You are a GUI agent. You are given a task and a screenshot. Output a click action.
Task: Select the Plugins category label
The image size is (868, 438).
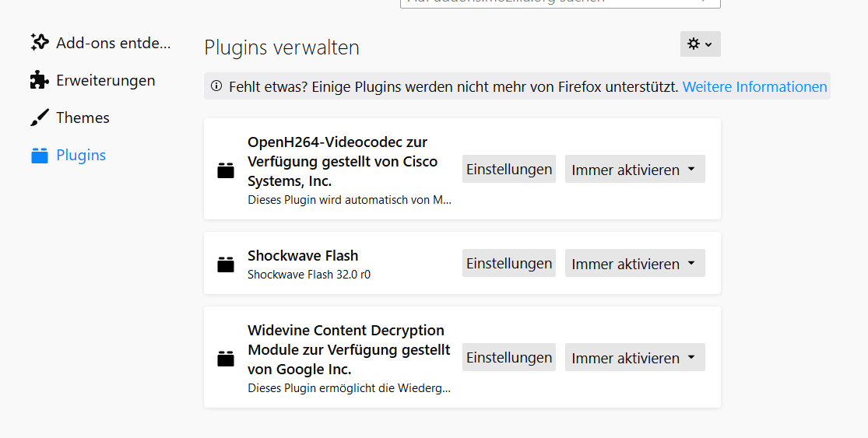(81, 156)
